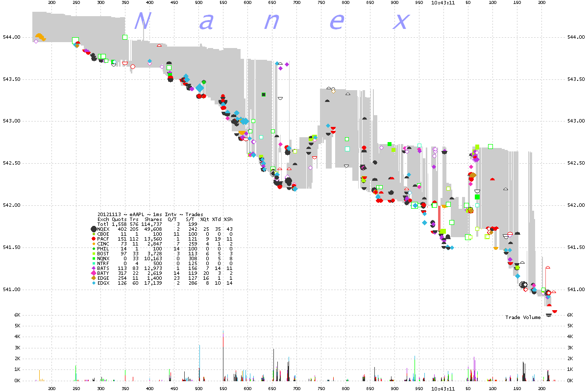Click the '%Qt' column header
Image resolution: width=588 pixels, height=392 pixels.
[205, 220]
